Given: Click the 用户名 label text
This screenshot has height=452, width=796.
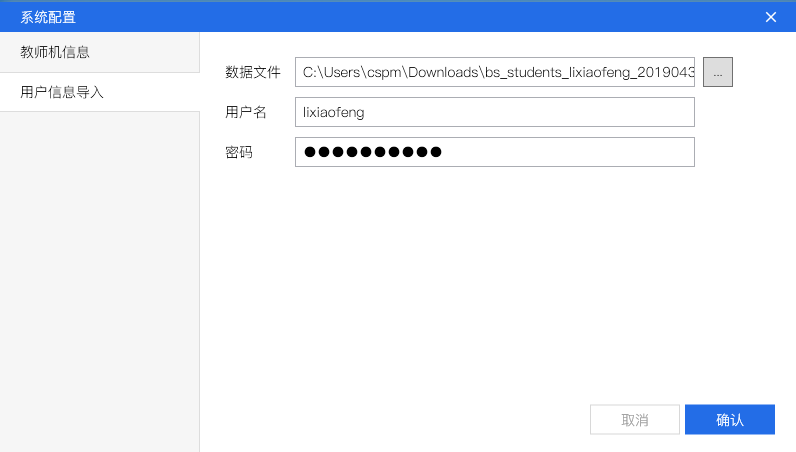Looking at the screenshot, I should [246, 112].
